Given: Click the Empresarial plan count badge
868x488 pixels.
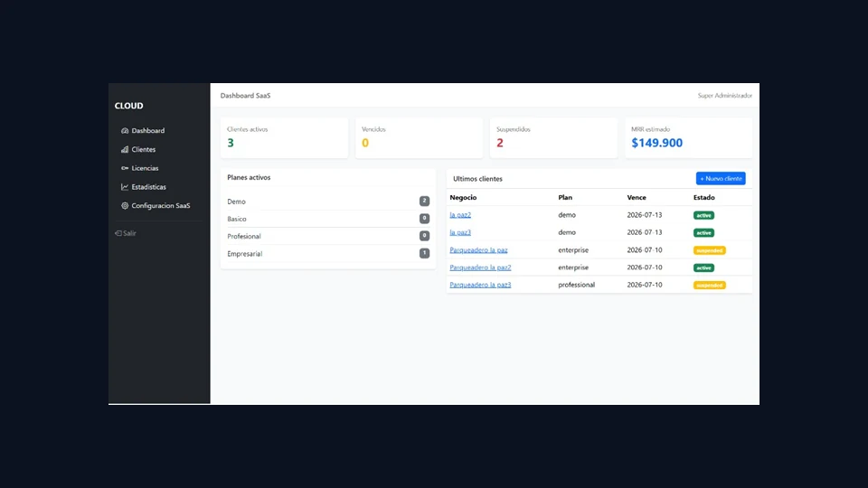Looking at the screenshot, I should point(424,253).
